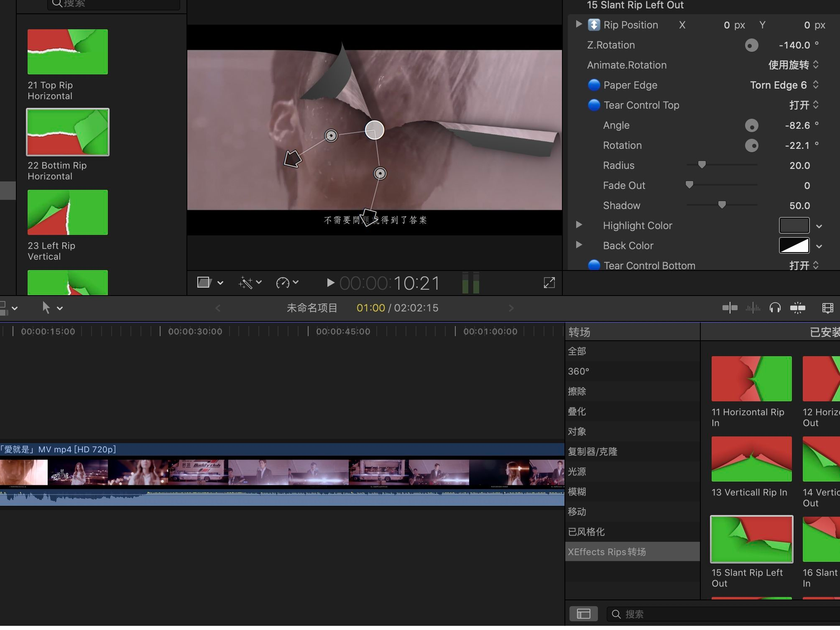The width and height of the screenshot is (840, 630).
Task: Open clip appearance settings via filmstrip icon
Action: 828,308
